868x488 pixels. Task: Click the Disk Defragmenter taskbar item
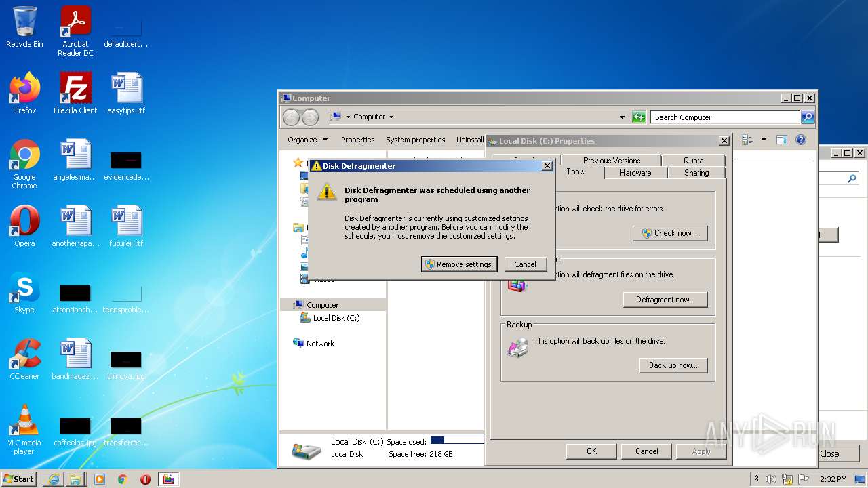coord(168,479)
